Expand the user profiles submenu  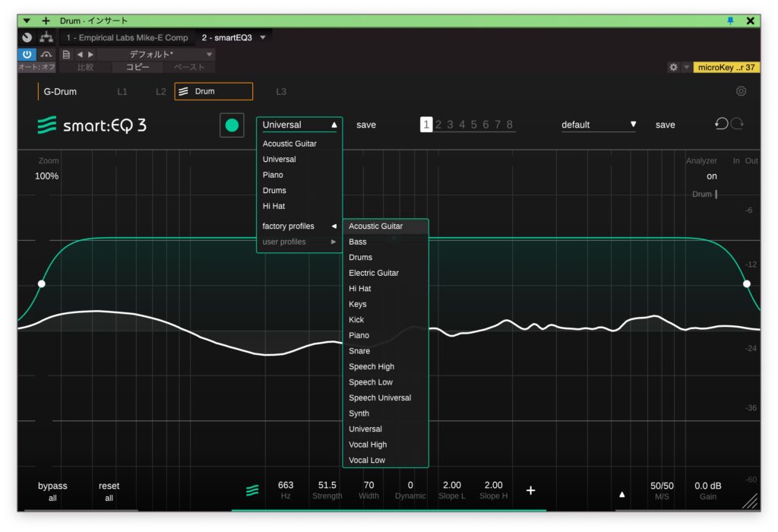299,242
